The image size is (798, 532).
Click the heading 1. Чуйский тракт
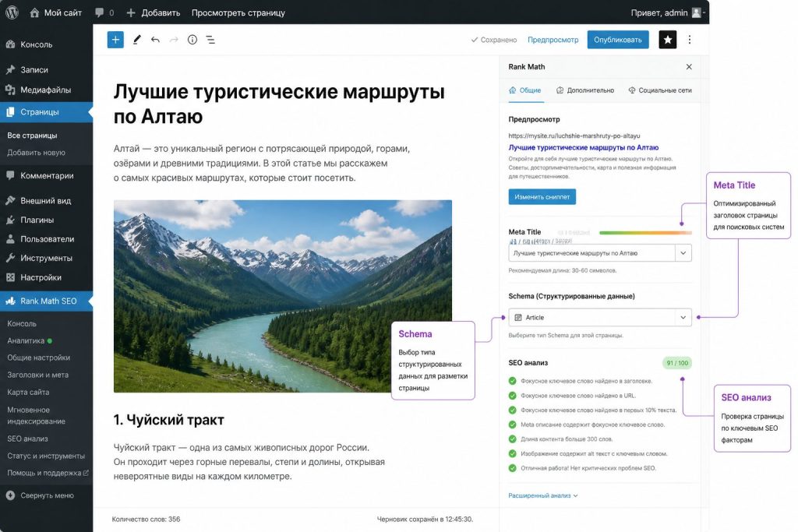[169, 420]
